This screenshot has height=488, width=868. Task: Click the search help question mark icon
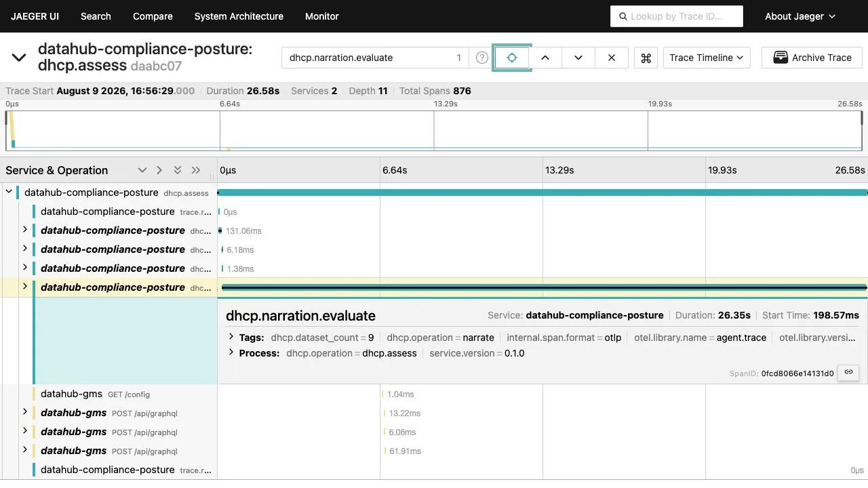tap(481, 58)
